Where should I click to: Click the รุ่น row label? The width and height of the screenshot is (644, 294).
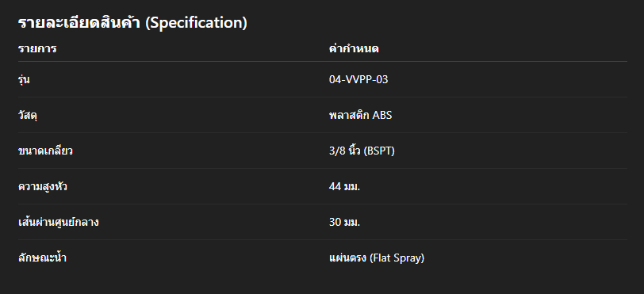(x=24, y=80)
